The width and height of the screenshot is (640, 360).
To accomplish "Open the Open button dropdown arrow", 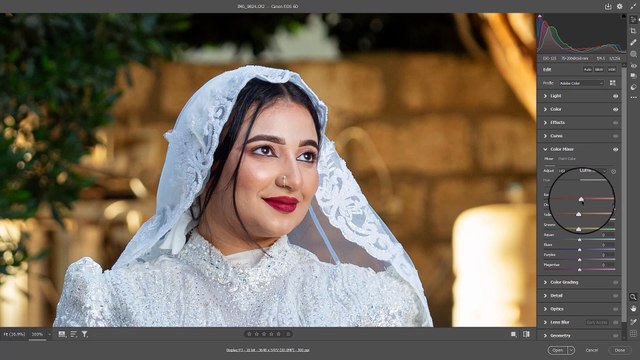I will click(571, 350).
